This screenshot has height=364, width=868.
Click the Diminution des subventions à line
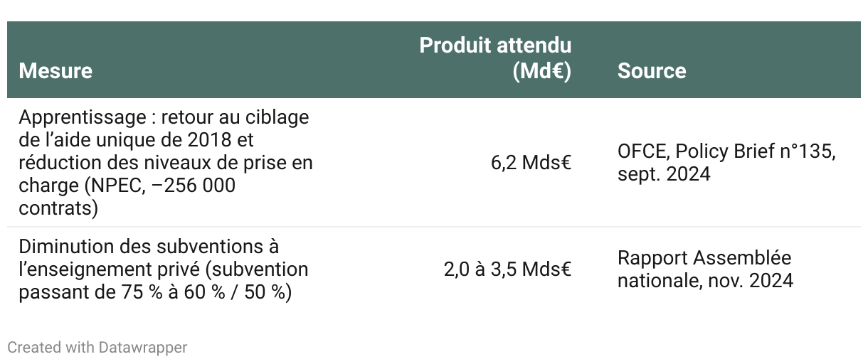[149, 247]
